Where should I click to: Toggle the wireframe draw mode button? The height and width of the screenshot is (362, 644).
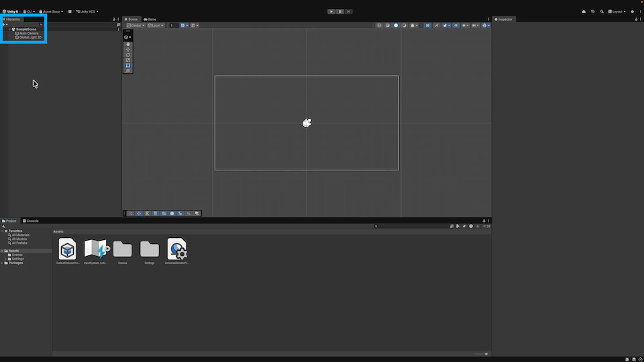point(380,25)
